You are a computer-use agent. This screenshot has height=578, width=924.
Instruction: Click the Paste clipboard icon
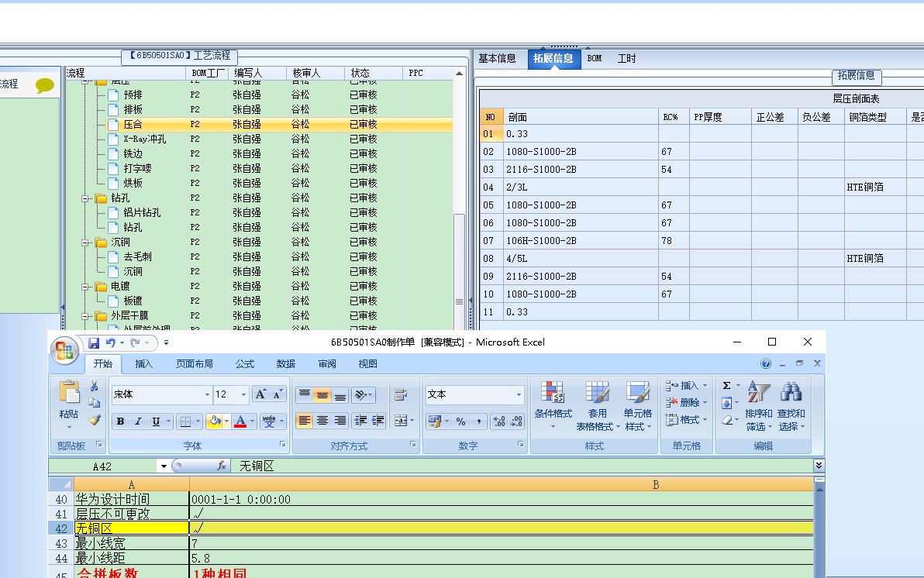tap(69, 392)
